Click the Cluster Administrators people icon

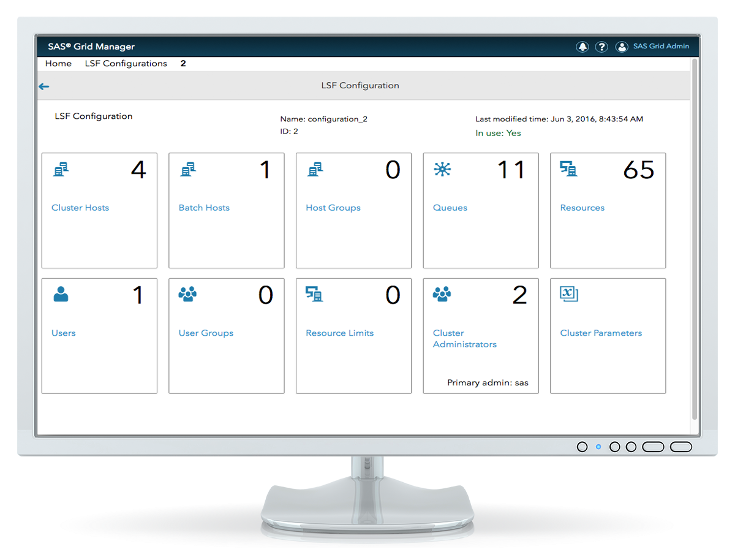point(442,295)
